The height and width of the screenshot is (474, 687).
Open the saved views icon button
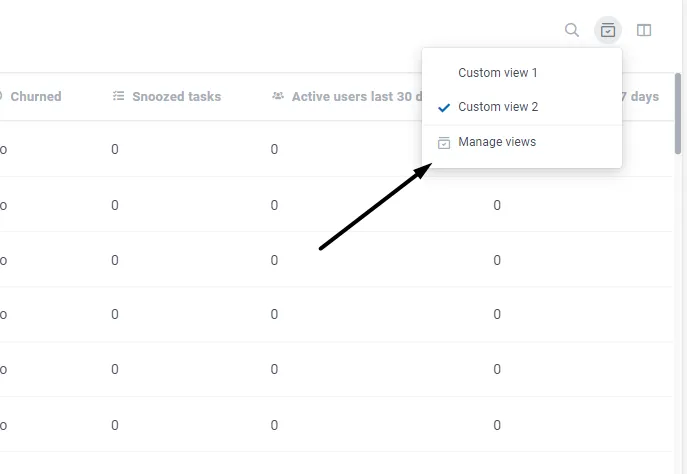(608, 30)
